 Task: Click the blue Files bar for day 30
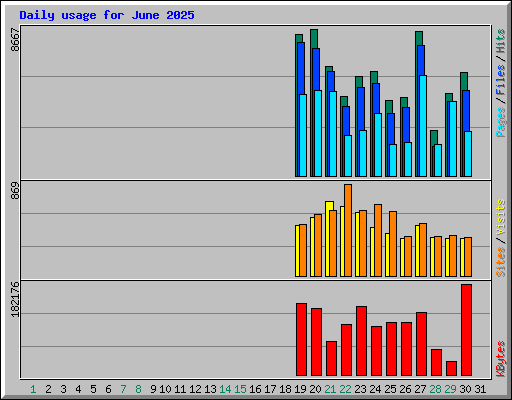[466, 111]
